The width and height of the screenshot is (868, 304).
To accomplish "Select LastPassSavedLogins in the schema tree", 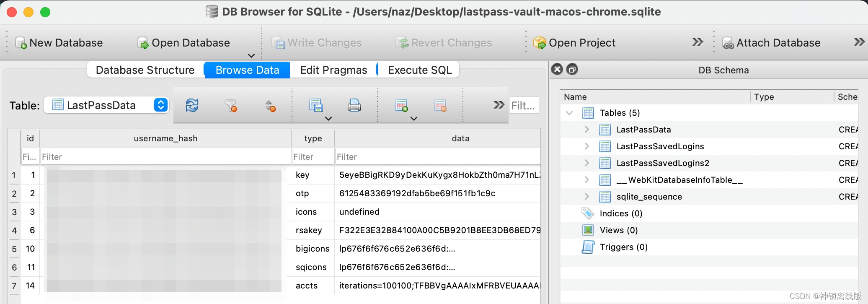I will point(660,146).
